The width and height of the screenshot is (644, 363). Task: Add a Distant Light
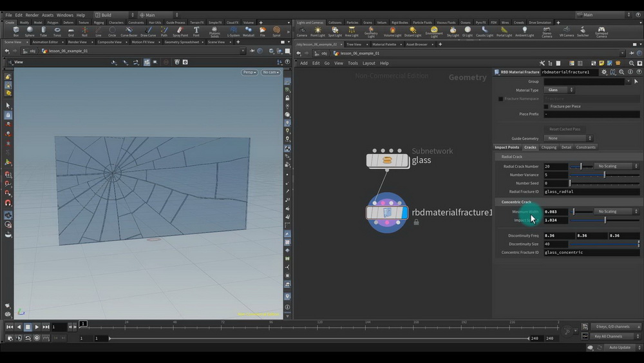pos(412,32)
